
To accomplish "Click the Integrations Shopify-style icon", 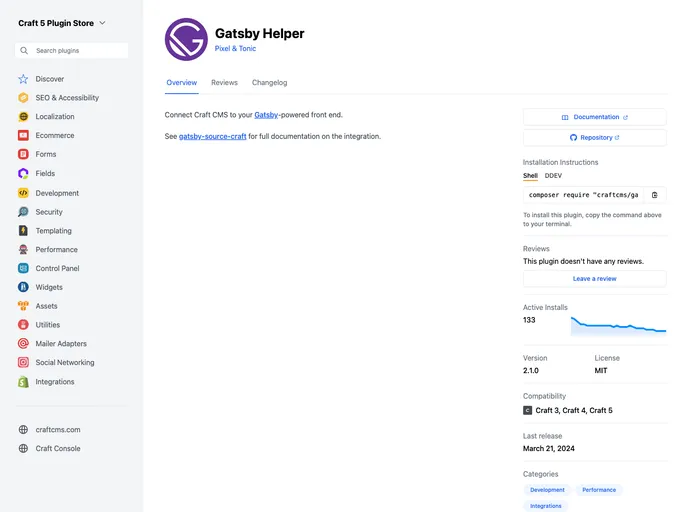I will 23,382.
